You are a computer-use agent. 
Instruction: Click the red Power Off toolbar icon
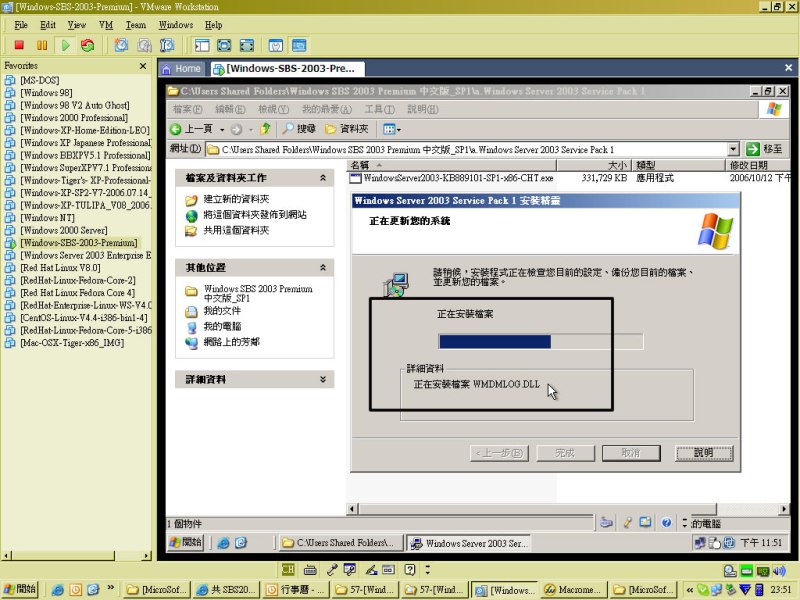(19, 45)
